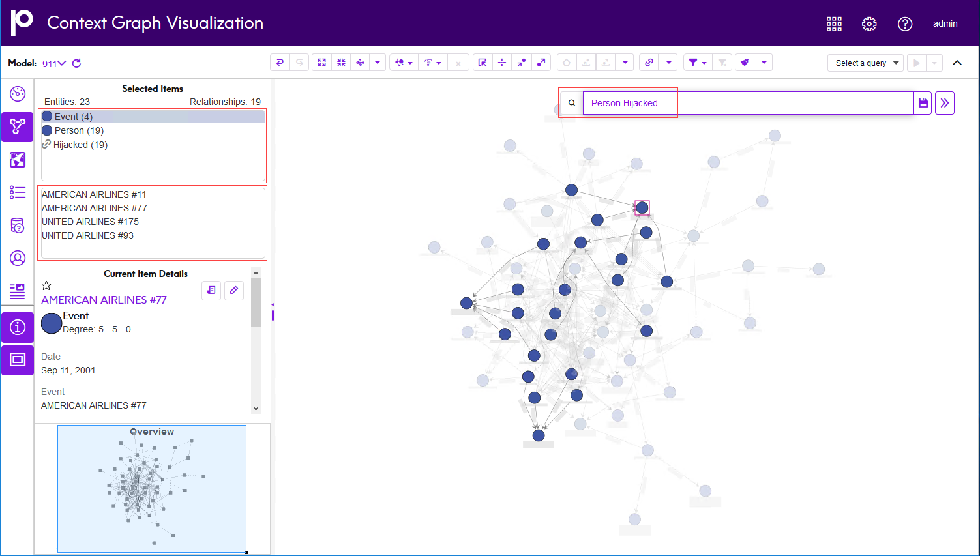This screenshot has width=980, height=556.
Task: Click into the 'Person Hijacked' search field
Action: (748, 103)
